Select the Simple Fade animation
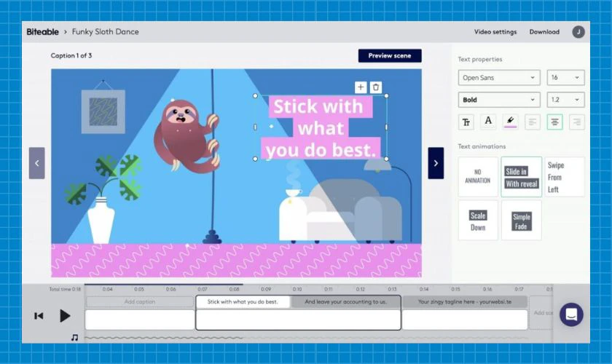 coord(522,221)
